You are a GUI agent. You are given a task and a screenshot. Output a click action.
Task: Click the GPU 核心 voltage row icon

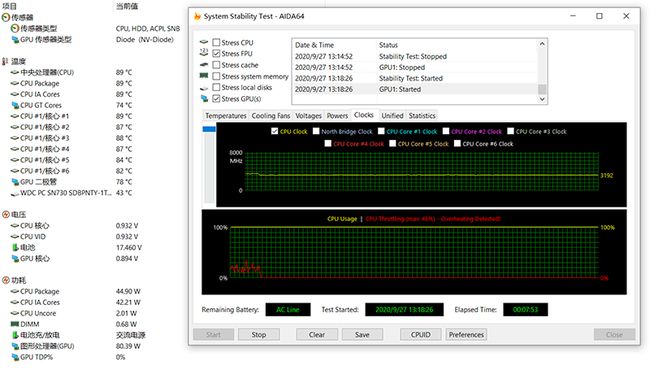pyautogui.click(x=15, y=259)
